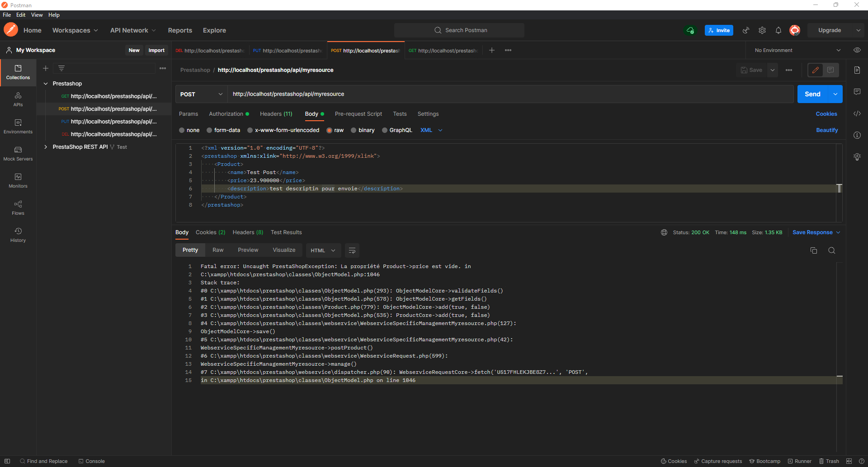The height and width of the screenshot is (467, 868).
Task: Open the code snippet panel icon
Action: (x=857, y=113)
